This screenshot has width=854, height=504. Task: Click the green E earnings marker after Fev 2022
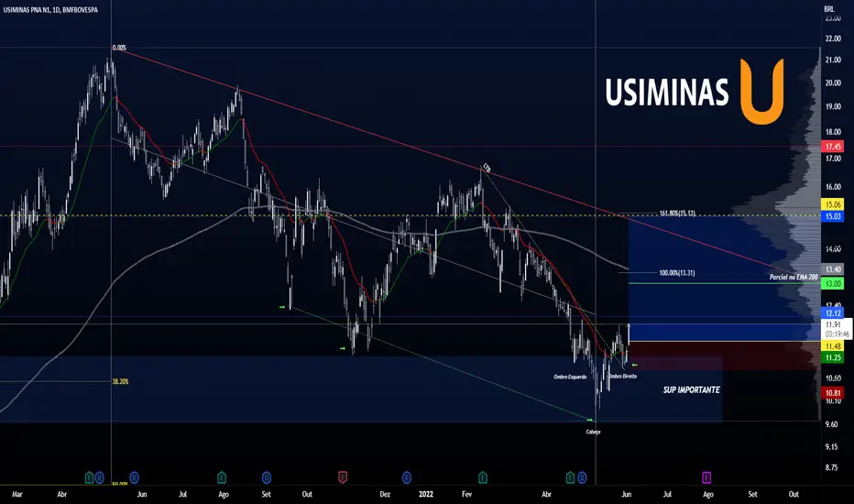(483, 477)
